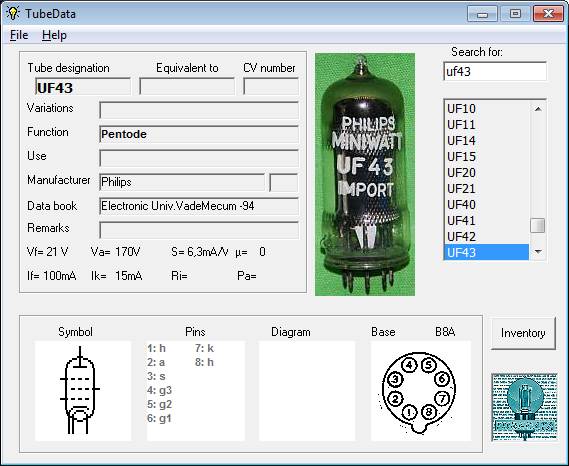Screen dimensions: 569x466
Task: Click the Variations field
Action: click(x=199, y=110)
